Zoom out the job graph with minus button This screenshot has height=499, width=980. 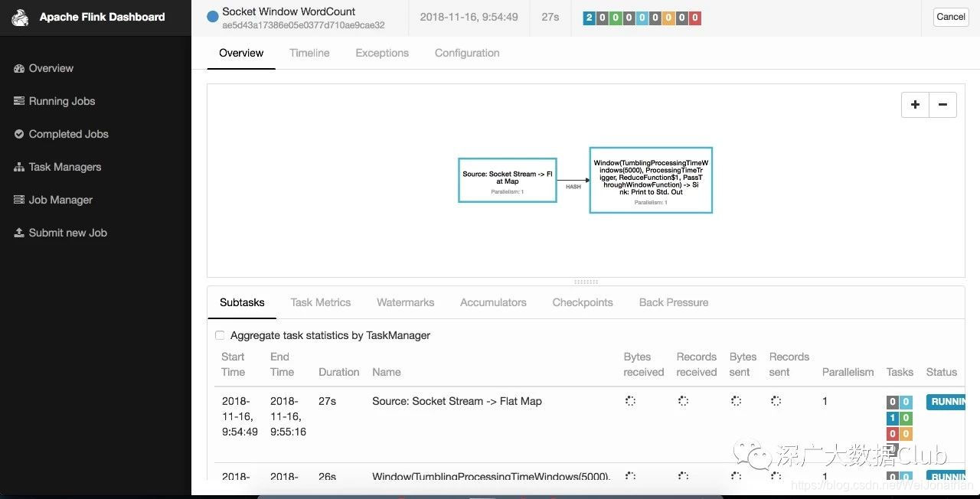[942, 105]
